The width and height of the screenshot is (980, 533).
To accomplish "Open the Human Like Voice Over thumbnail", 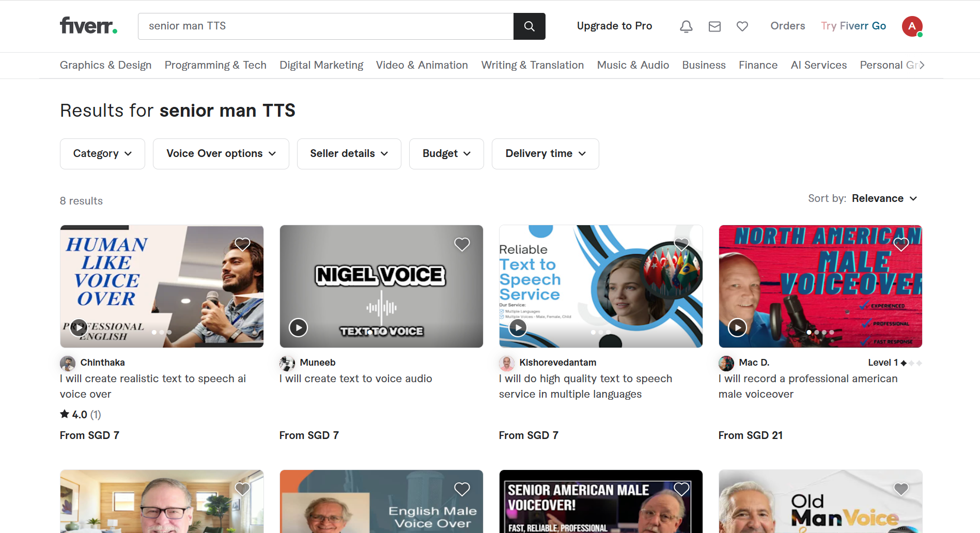I will pyautogui.click(x=162, y=286).
